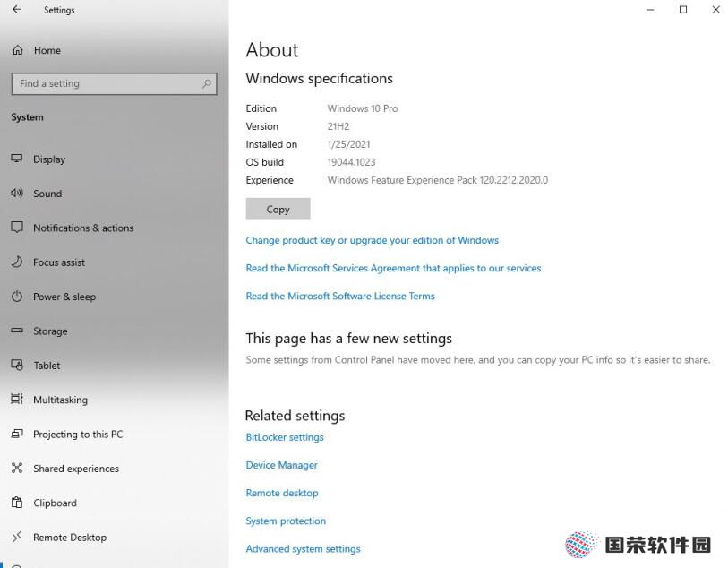Click the Storage drive icon

17,331
